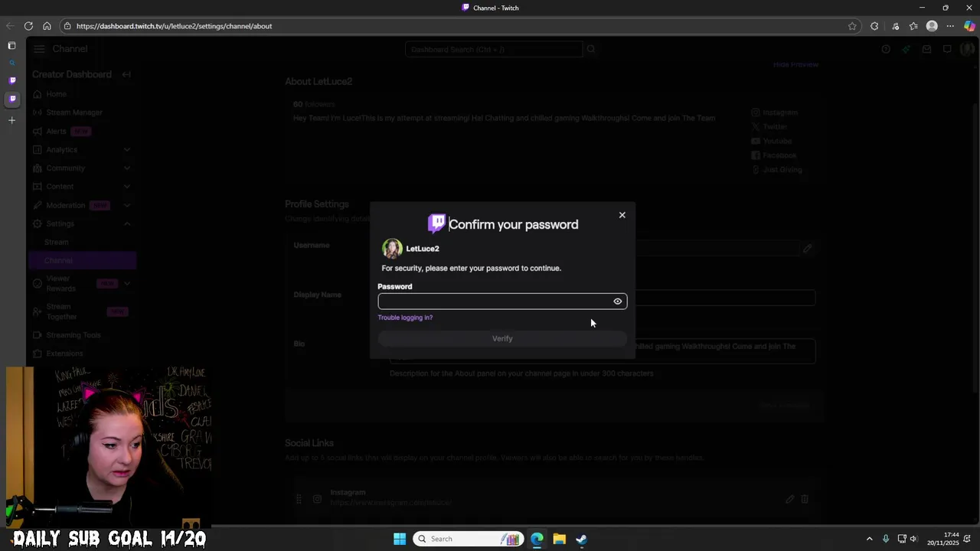Go back in the browser

[x=10, y=26]
